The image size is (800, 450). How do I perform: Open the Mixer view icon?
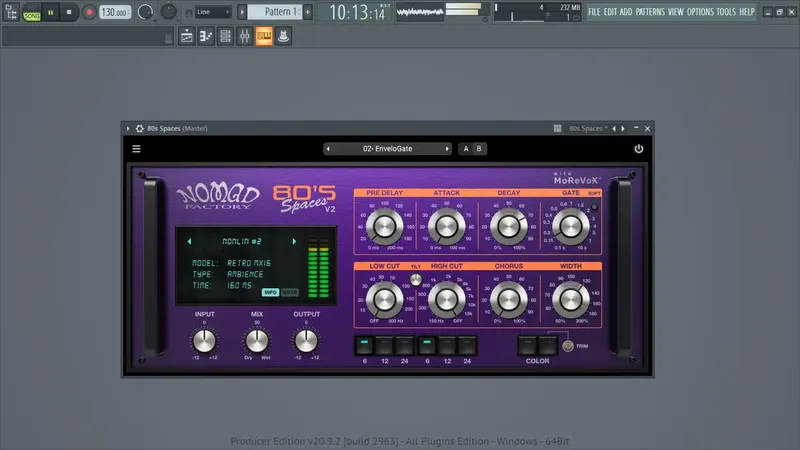(x=244, y=36)
